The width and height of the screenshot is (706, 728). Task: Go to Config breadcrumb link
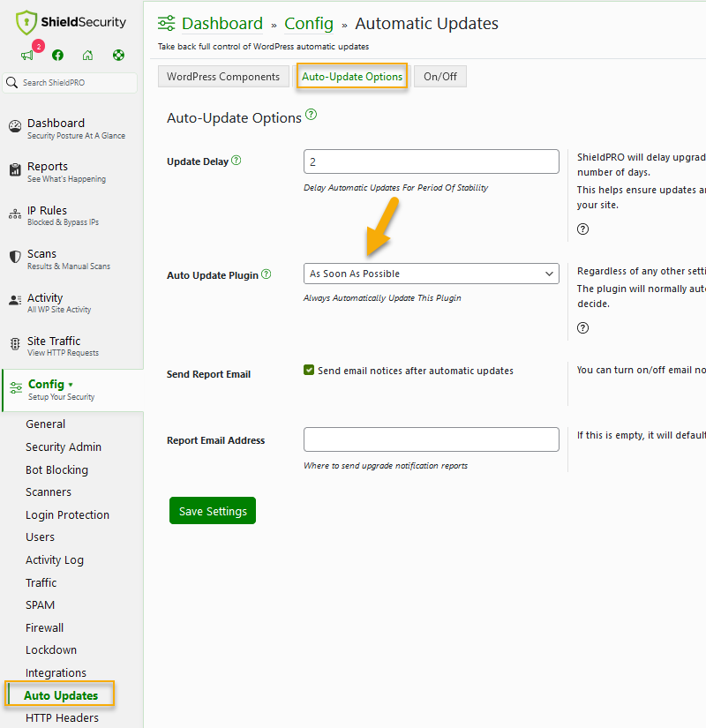(309, 23)
